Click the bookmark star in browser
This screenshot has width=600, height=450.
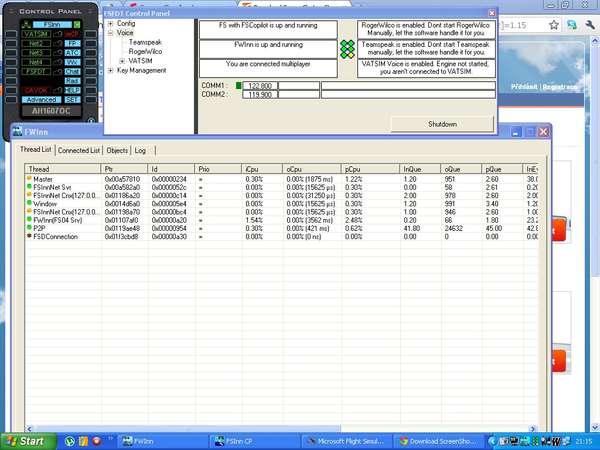click(x=553, y=25)
